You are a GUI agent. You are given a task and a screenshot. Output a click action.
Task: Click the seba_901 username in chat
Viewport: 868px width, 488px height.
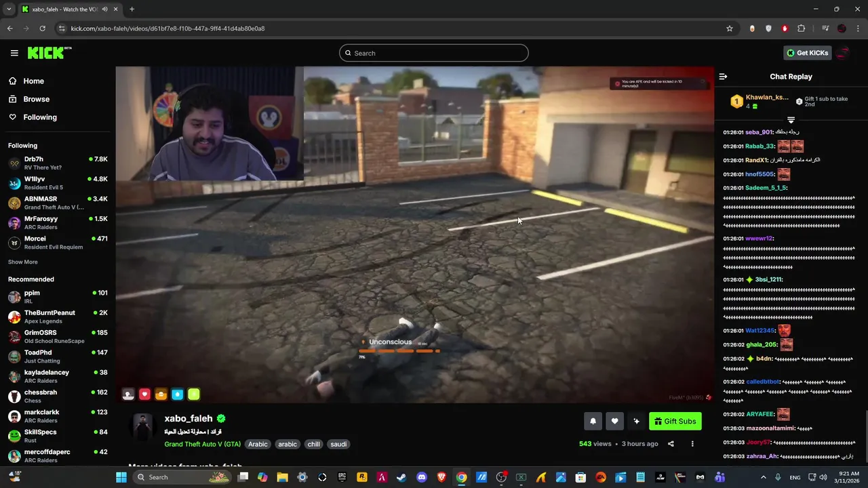pyautogui.click(x=759, y=132)
